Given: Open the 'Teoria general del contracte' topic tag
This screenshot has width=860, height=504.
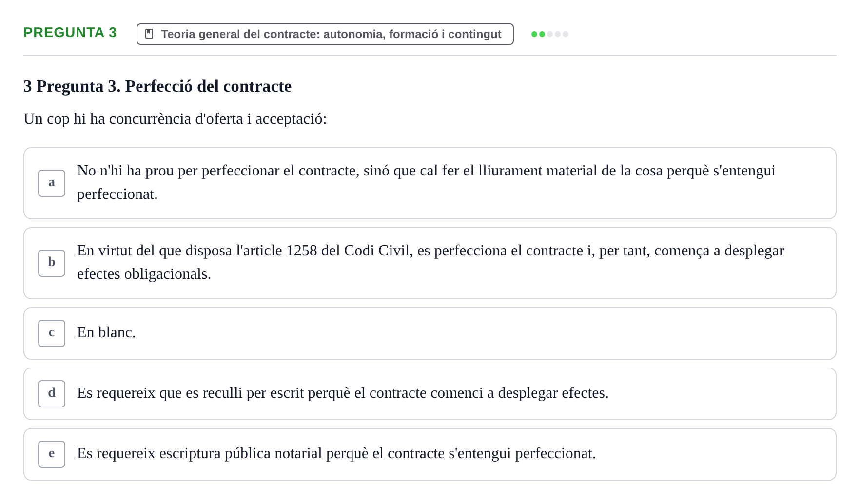Looking at the screenshot, I should [x=325, y=34].
